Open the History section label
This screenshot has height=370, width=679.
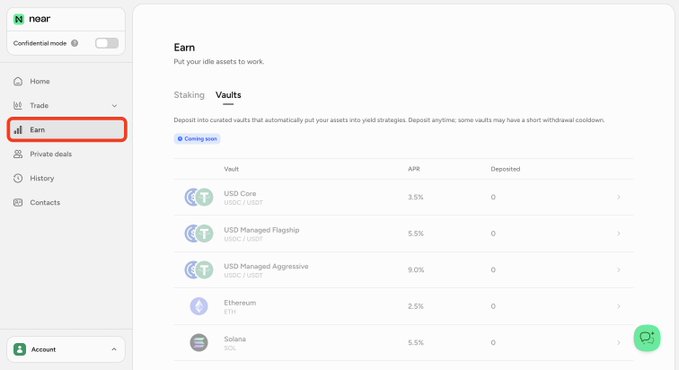click(42, 178)
